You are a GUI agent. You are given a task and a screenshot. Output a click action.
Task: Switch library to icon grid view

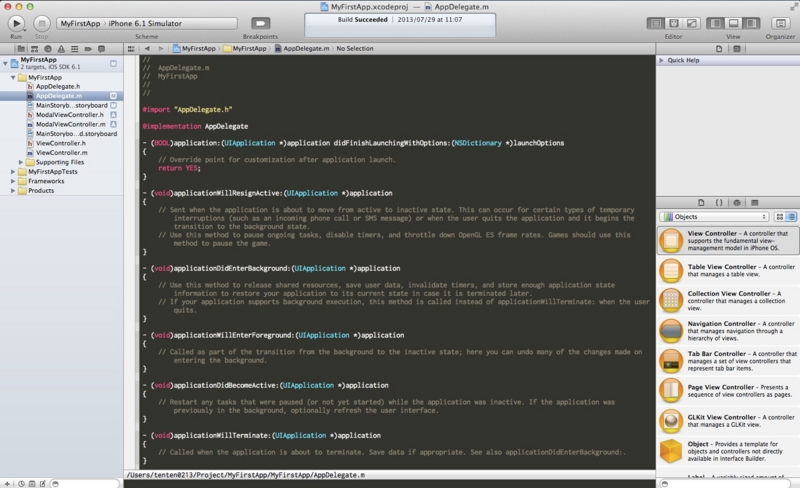(780, 217)
